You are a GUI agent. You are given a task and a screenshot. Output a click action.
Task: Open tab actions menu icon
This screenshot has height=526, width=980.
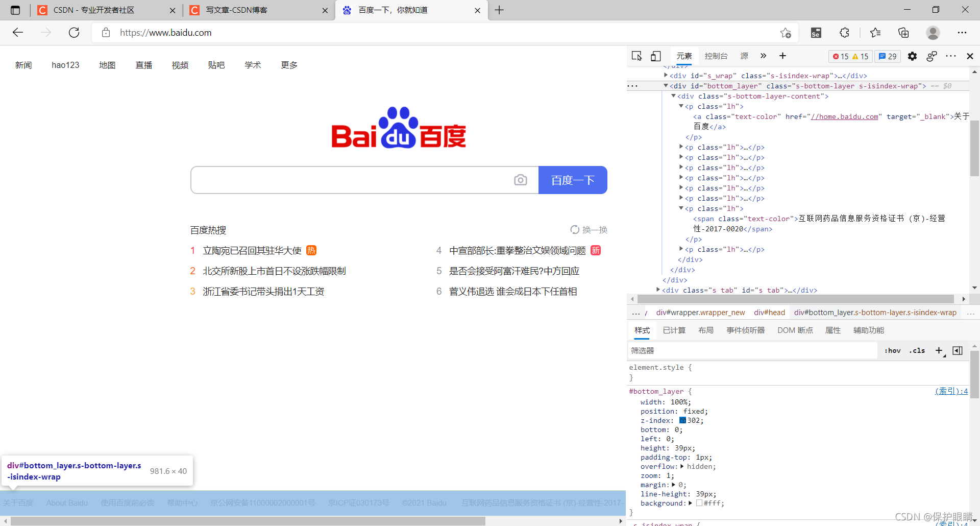(x=15, y=10)
